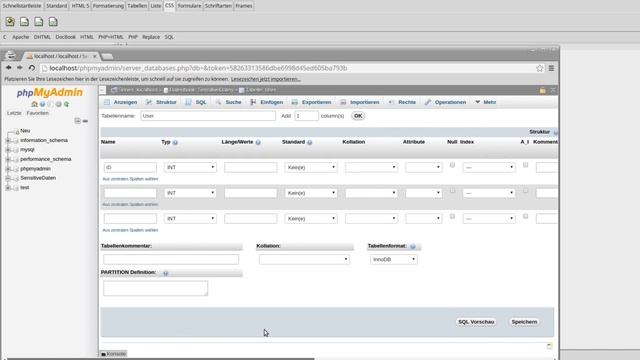Open the Standard dropdown for the ID column
Viewport: 640px width, 360px height.
pyautogui.click(x=311, y=167)
